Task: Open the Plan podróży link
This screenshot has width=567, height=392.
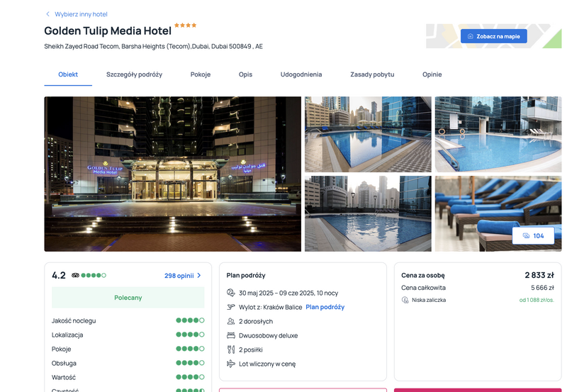Action: [x=325, y=307]
